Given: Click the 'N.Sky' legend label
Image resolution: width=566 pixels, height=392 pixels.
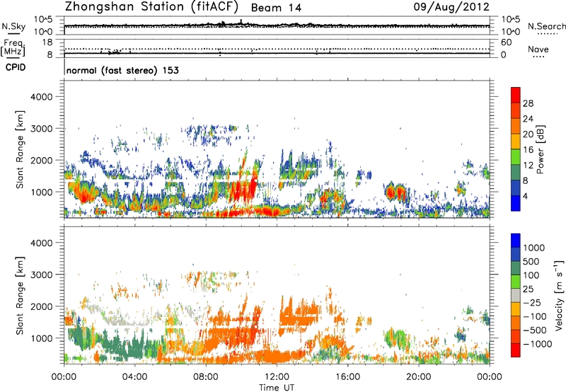Looking at the screenshot, I should [13, 26].
